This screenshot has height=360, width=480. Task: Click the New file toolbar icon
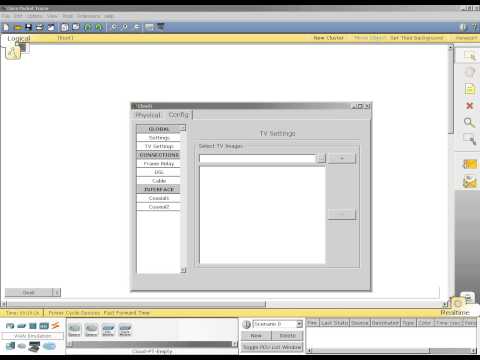click(x=6, y=27)
